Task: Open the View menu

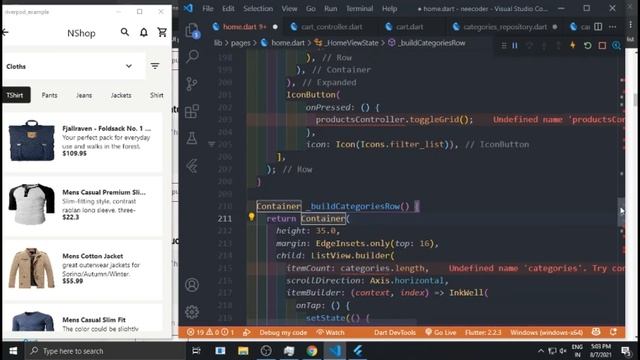Action: tap(289, 9)
